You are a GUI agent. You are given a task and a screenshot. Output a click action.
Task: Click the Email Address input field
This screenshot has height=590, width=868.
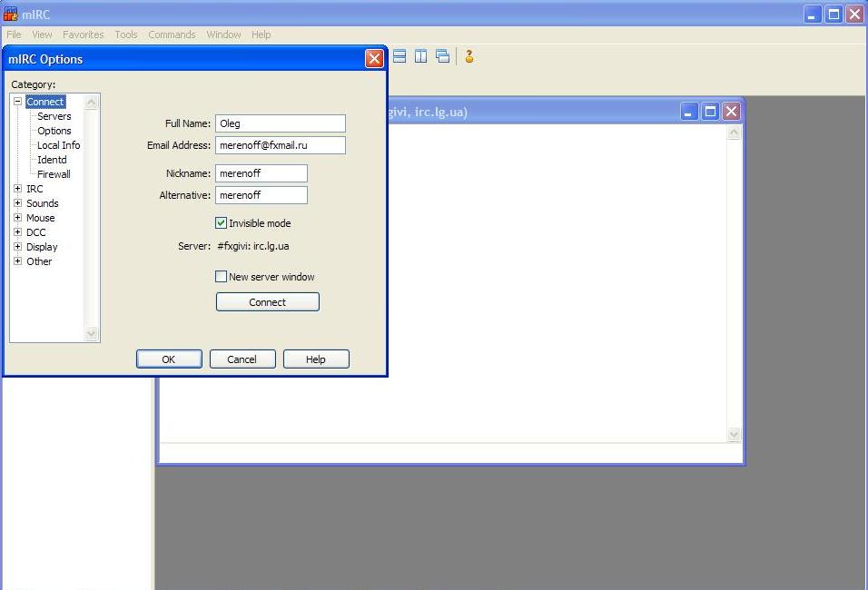pyautogui.click(x=281, y=145)
